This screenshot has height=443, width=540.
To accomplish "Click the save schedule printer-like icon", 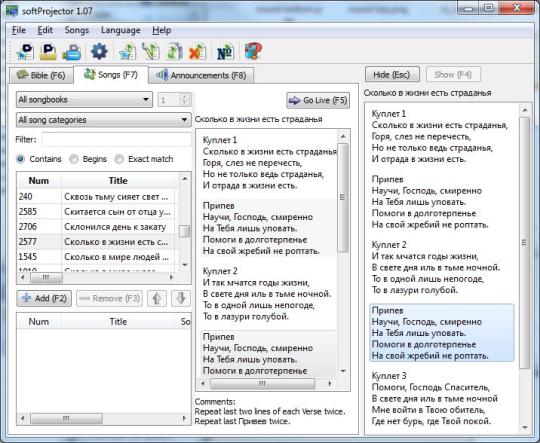I will pyautogui.click(x=72, y=52).
